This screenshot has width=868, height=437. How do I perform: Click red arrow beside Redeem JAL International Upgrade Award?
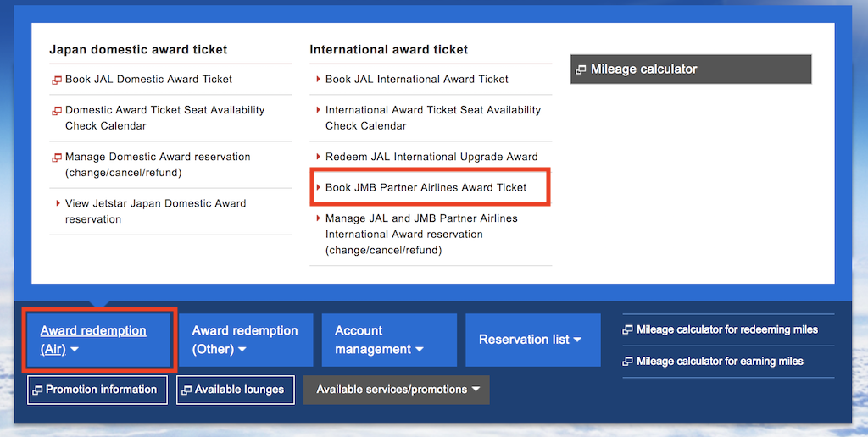(319, 157)
